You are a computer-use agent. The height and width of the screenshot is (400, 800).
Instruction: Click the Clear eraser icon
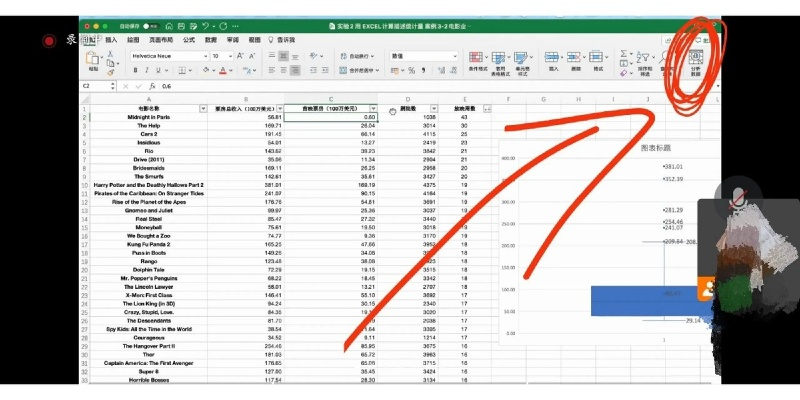(623, 73)
